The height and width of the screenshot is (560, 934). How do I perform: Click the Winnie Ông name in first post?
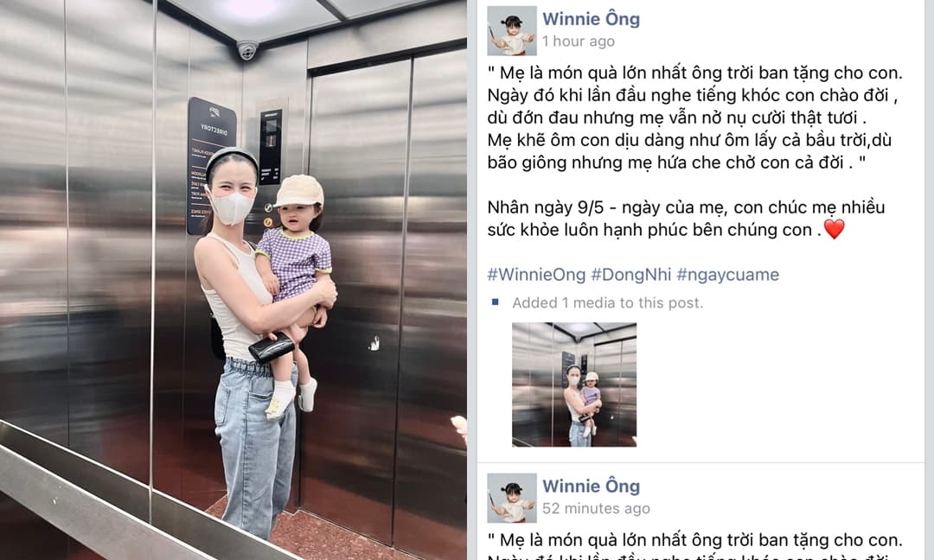coord(591,19)
